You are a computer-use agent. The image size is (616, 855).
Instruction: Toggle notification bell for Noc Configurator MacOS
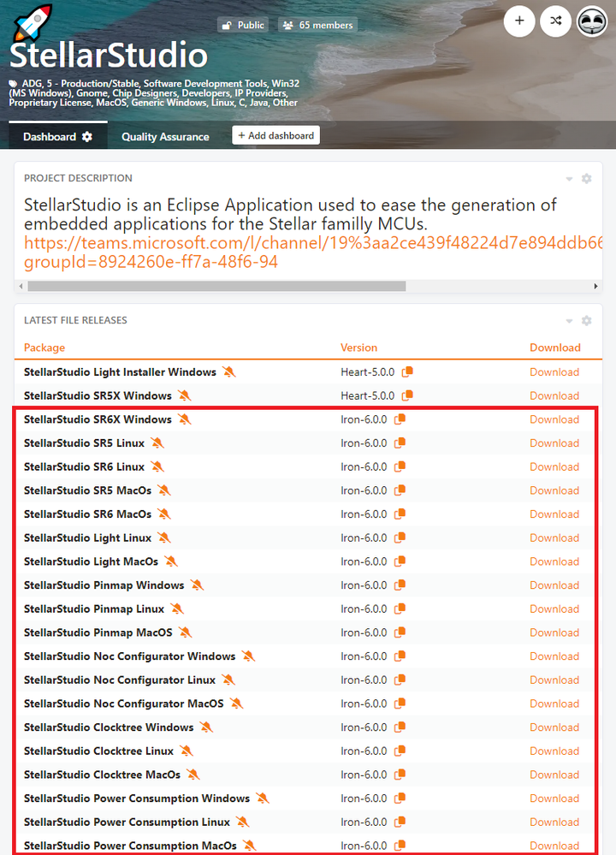tap(236, 704)
